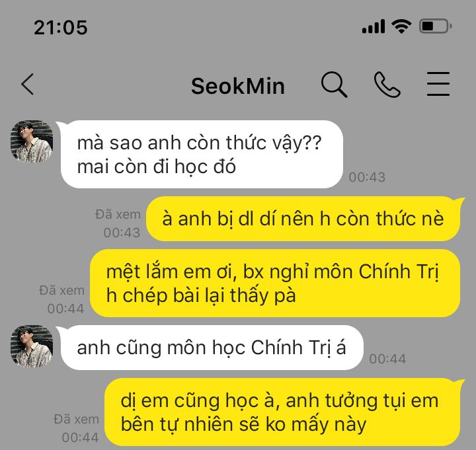Go back using the back arrow
This screenshot has width=476, height=450.
click(28, 85)
